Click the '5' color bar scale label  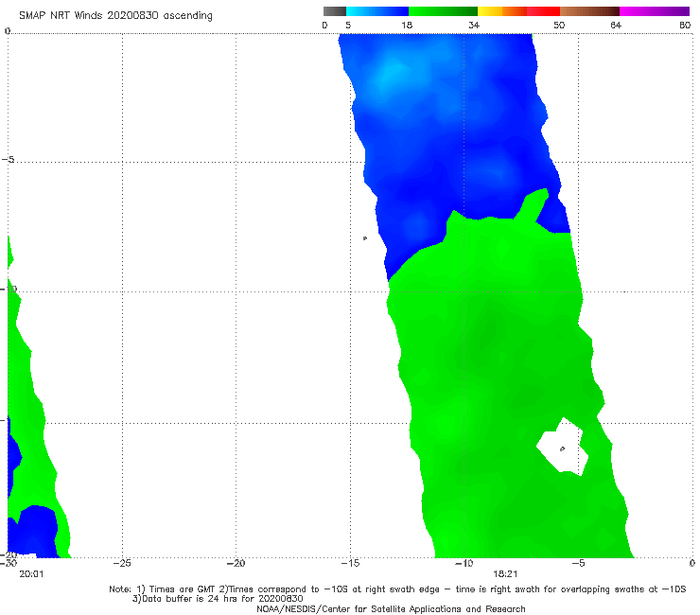coord(348,25)
